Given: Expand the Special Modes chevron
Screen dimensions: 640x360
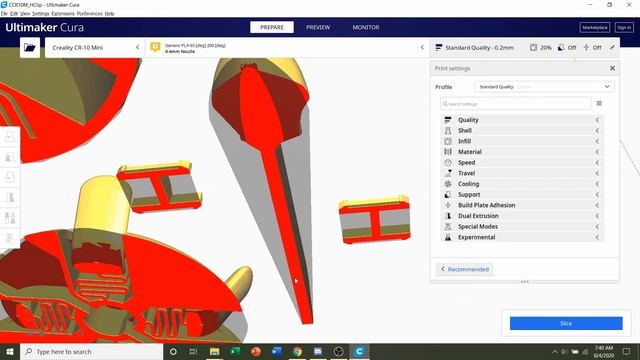Looking at the screenshot, I should [597, 226].
